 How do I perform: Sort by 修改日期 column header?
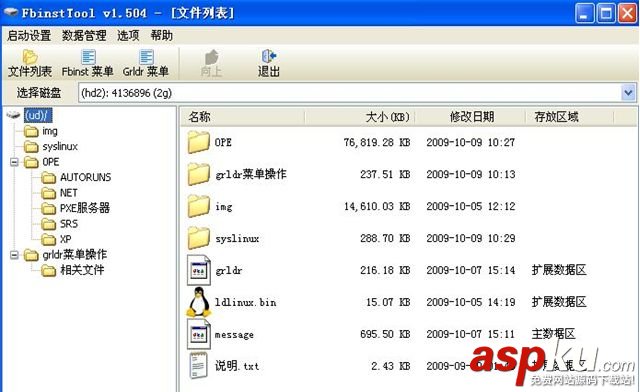tap(470, 117)
